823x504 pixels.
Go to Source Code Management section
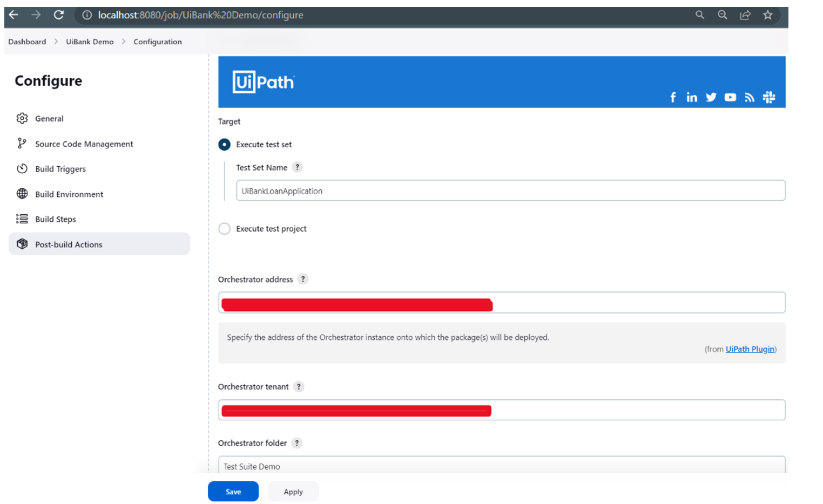point(99,144)
